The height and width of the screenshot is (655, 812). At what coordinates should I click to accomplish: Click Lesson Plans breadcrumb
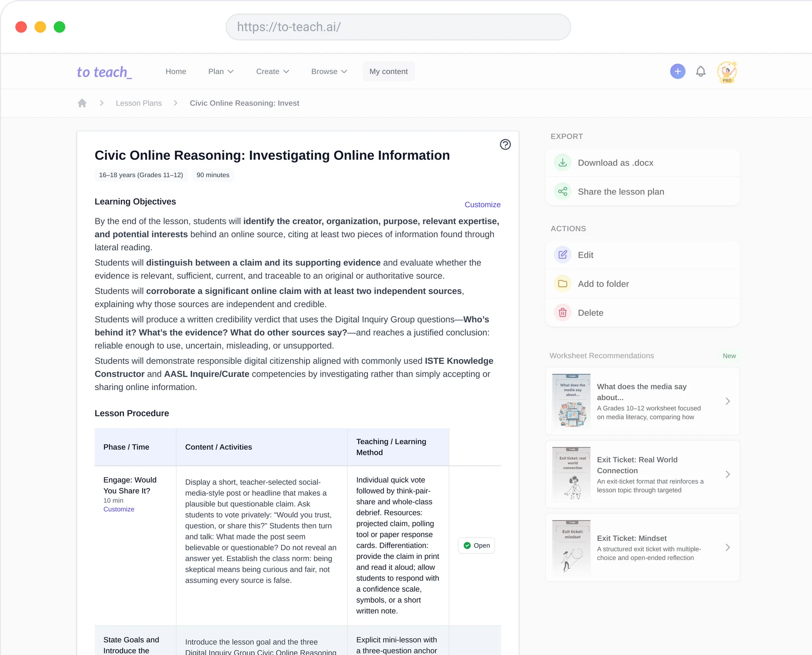click(x=138, y=103)
